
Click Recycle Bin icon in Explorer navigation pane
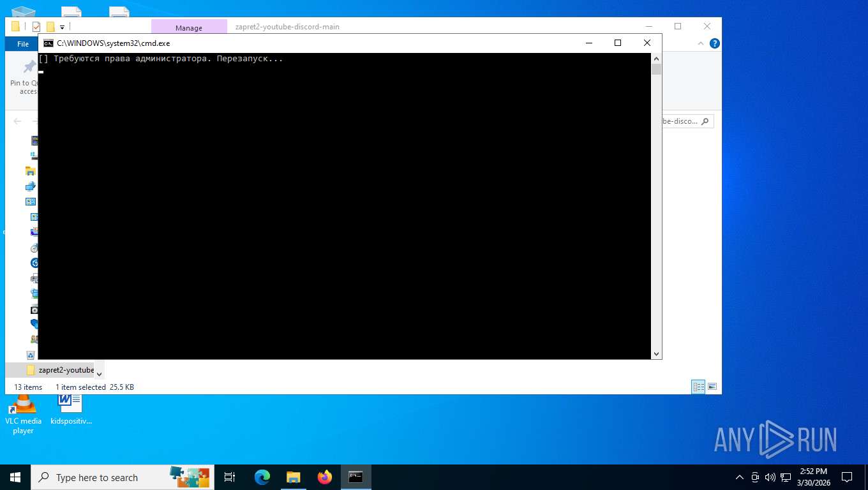pyautogui.click(x=31, y=355)
